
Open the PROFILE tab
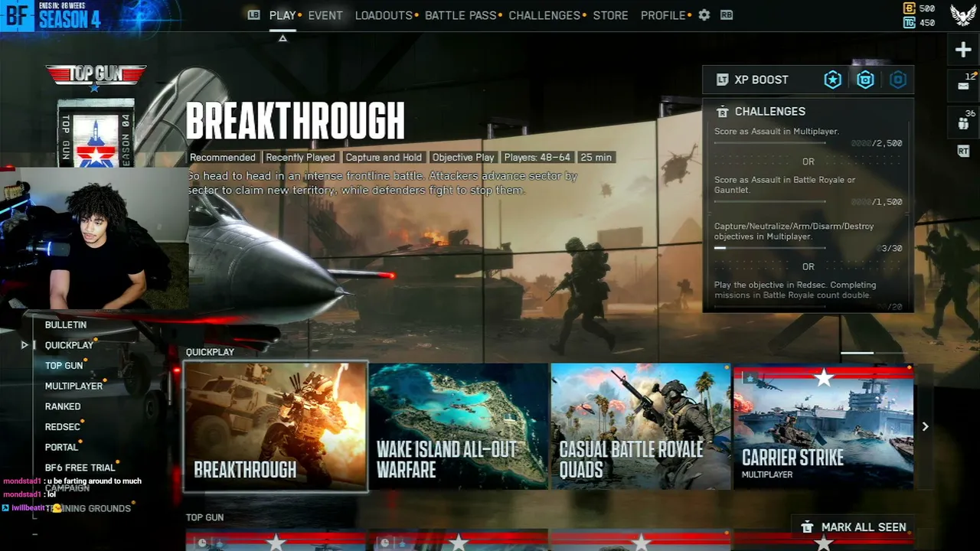click(x=663, y=15)
